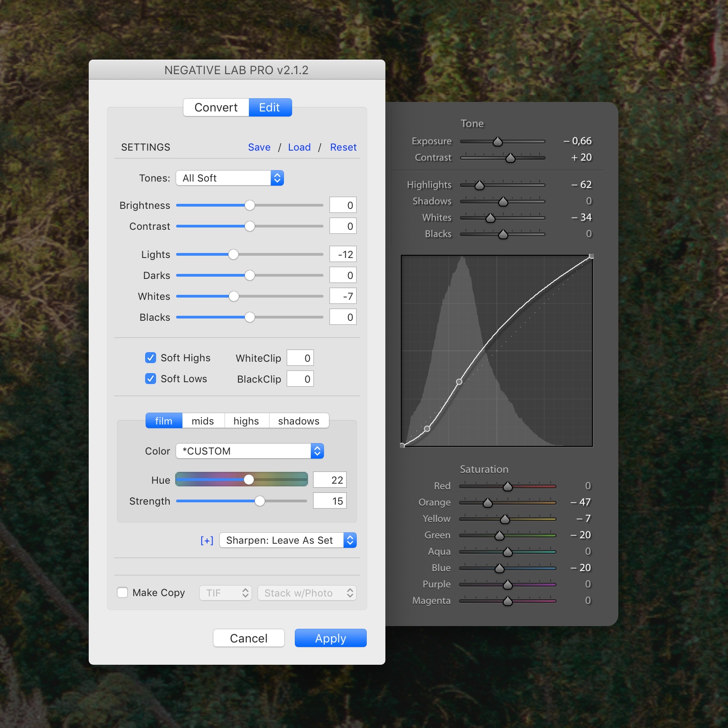This screenshot has height=728, width=728.
Task: Click the Reset settings link
Action: click(x=344, y=147)
